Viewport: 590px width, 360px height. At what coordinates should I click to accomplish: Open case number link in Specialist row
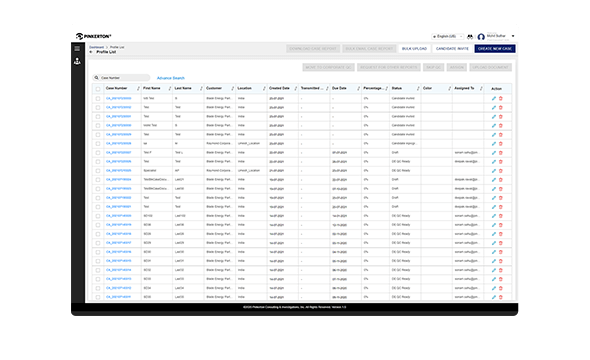[x=119, y=170]
